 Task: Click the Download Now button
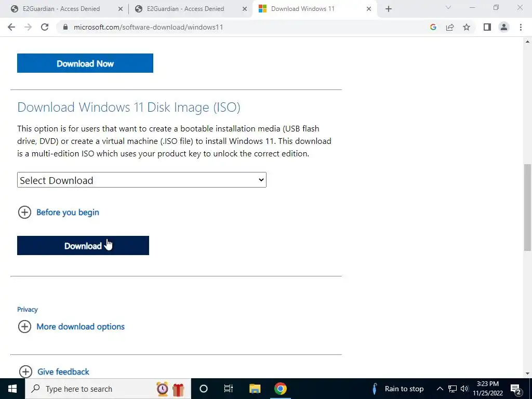tap(85, 63)
